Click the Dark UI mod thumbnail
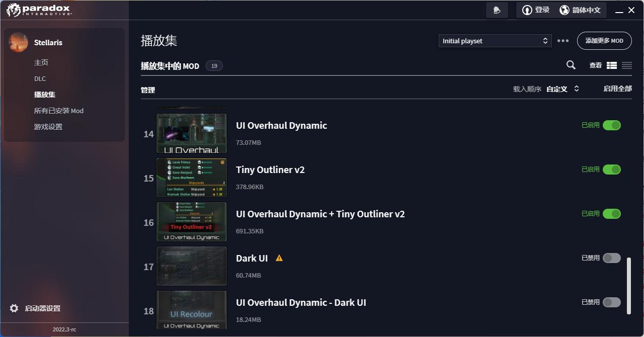Image resolution: width=644 pixels, height=337 pixels. pos(192,266)
